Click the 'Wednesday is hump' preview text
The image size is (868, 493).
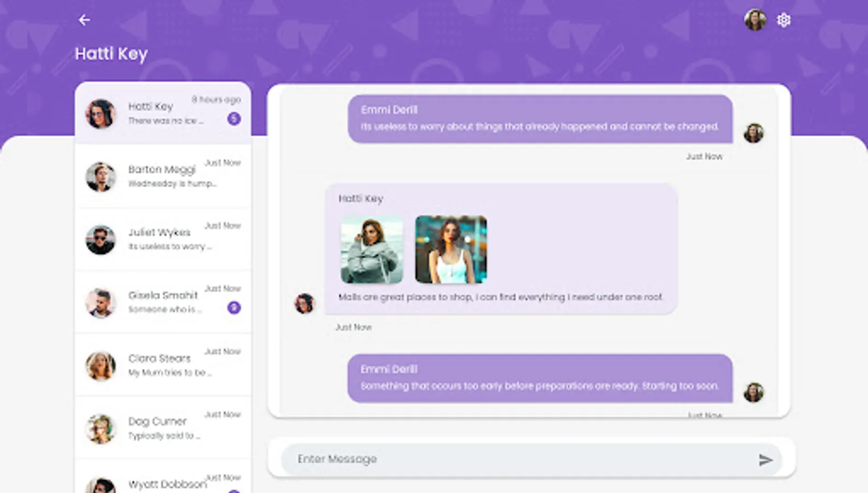(173, 184)
